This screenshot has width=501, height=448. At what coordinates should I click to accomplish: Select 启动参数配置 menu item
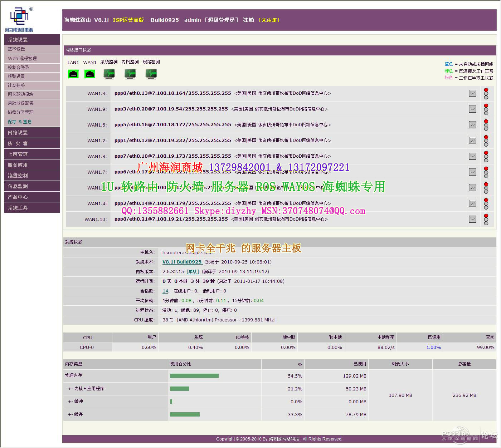point(32,103)
